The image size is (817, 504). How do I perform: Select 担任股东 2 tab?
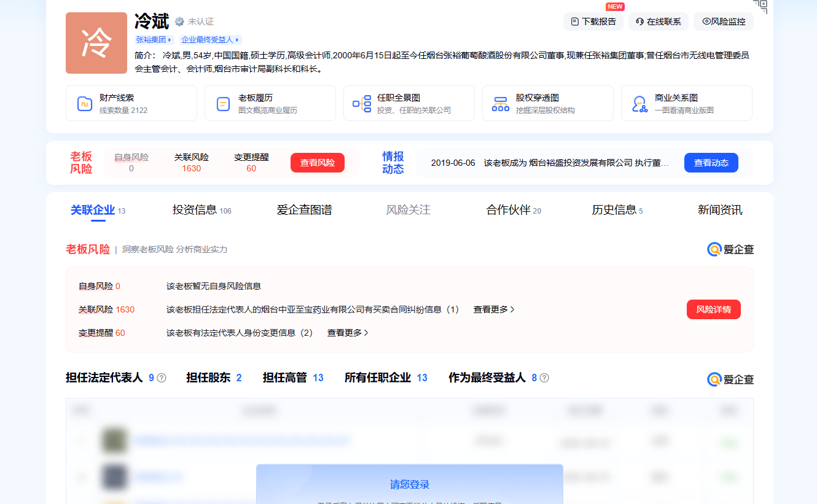tap(214, 378)
